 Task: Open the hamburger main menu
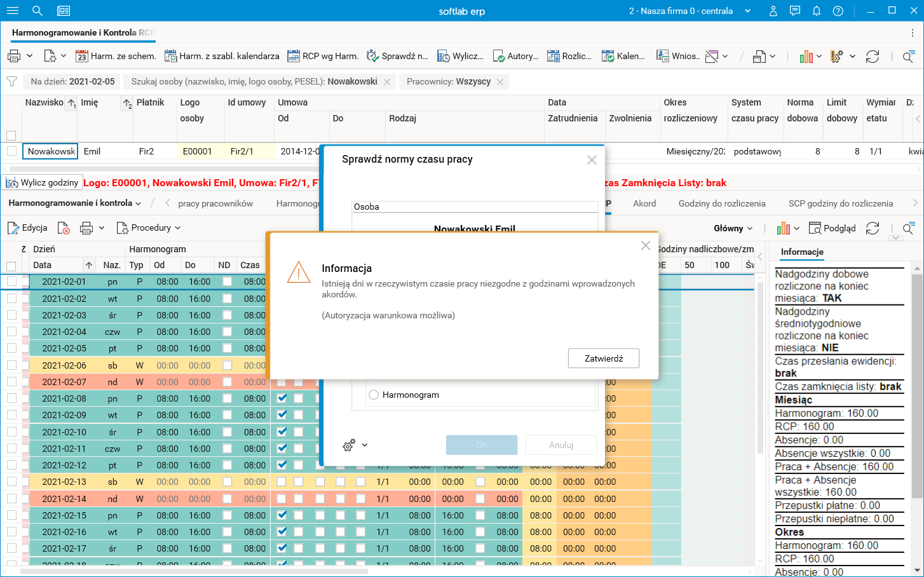pos(12,11)
